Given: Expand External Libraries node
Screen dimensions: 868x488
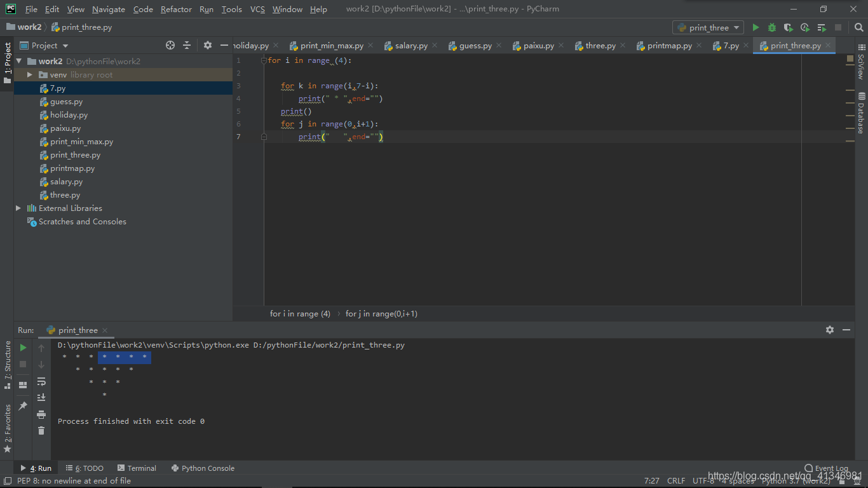Looking at the screenshot, I should tap(18, 208).
